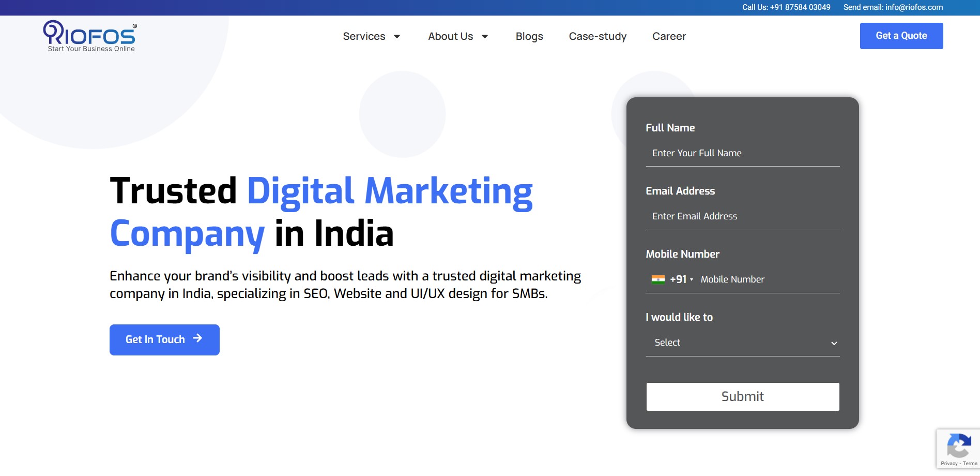Click the Trusted Digital Marketing Company heading
The image size is (980, 476).
pos(321,212)
